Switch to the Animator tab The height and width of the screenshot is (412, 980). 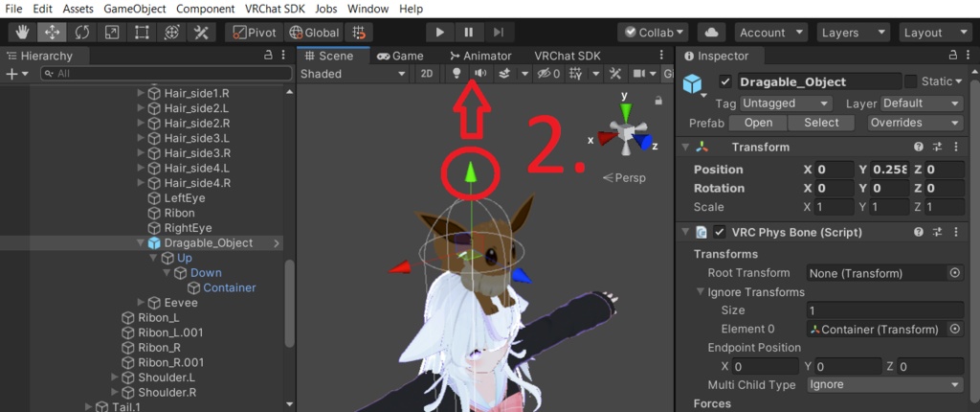[x=480, y=56]
